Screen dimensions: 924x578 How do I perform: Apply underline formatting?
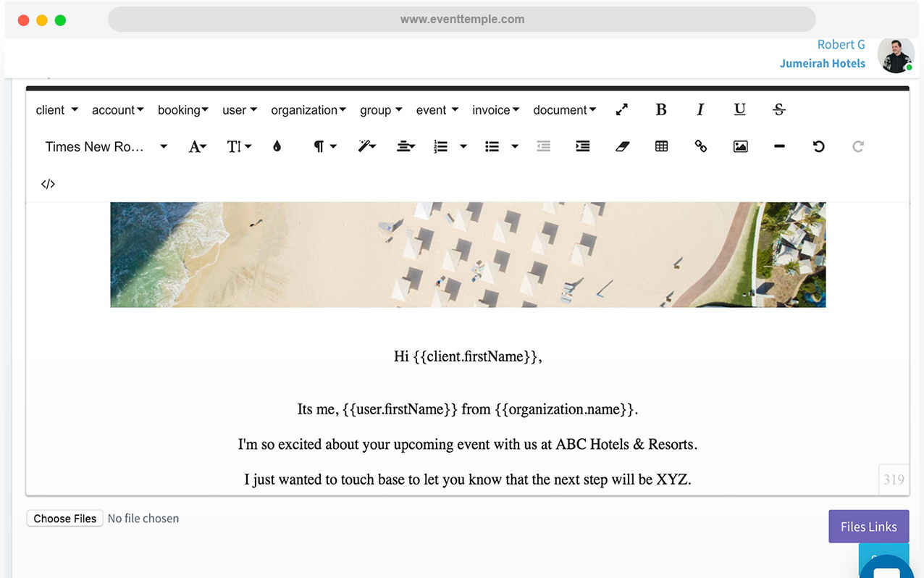click(x=739, y=110)
